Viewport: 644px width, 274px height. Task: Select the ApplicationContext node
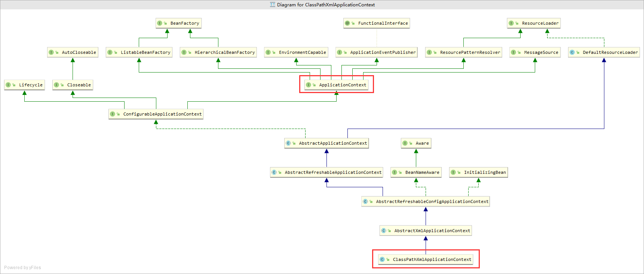(336, 85)
